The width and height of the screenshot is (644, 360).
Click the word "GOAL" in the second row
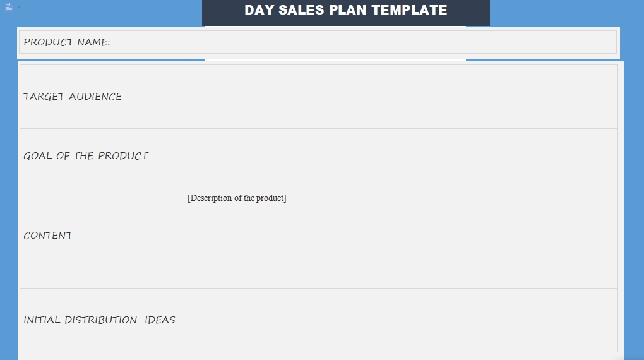pos(38,156)
